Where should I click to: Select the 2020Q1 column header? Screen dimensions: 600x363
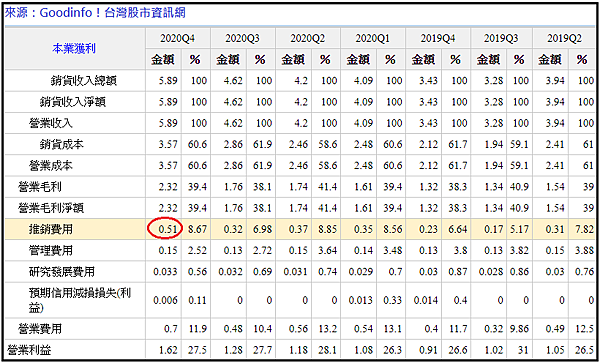pos(373,38)
